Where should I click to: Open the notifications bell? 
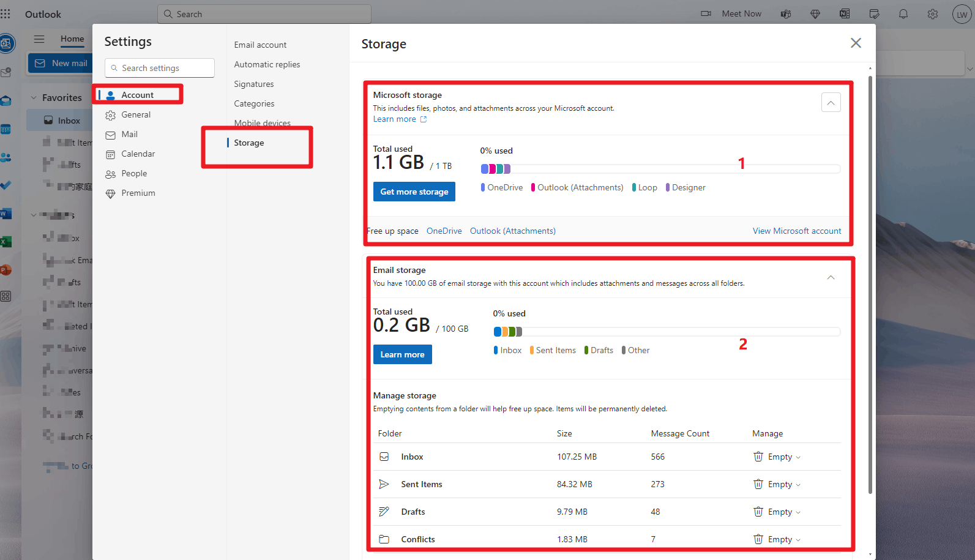point(903,14)
